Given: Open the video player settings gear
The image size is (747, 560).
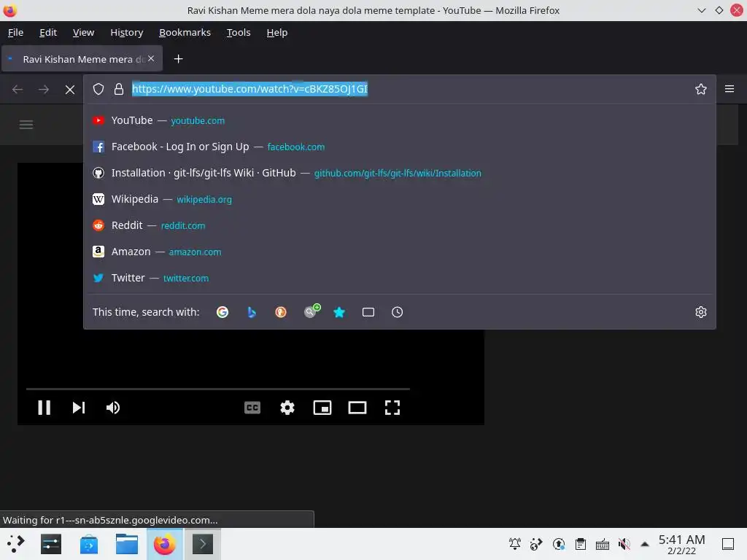Looking at the screenshot, I should click(287, 408).
